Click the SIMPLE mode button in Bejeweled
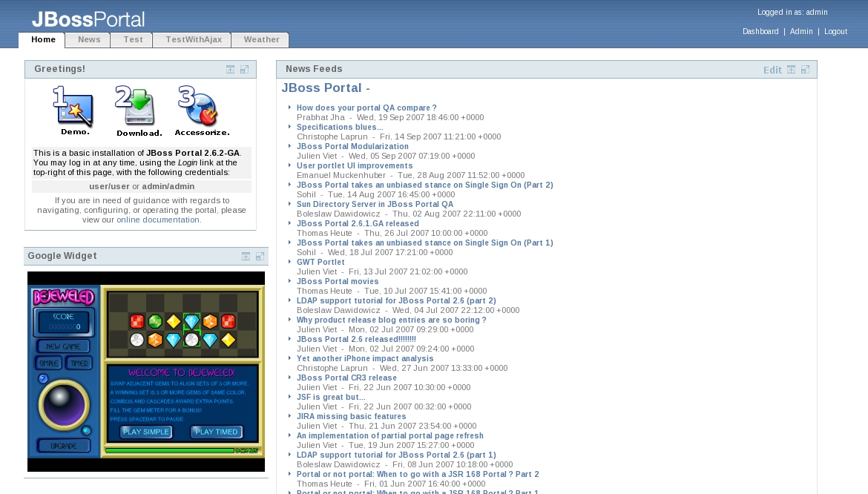 (x=49, y=363)
